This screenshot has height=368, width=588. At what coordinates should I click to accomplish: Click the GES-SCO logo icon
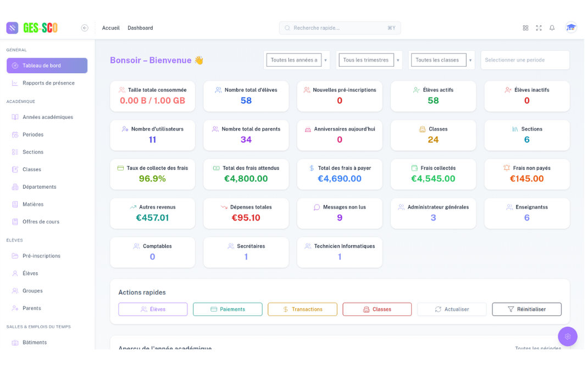[12, 28]
